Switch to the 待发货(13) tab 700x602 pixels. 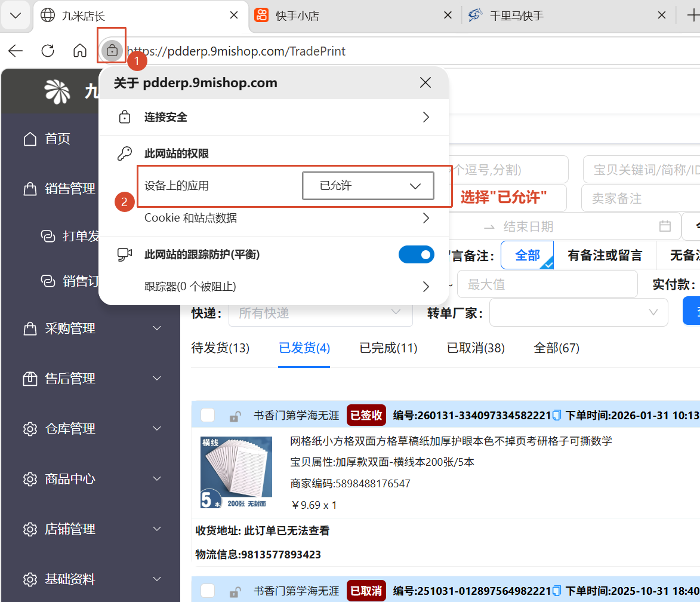pos(220,348)
